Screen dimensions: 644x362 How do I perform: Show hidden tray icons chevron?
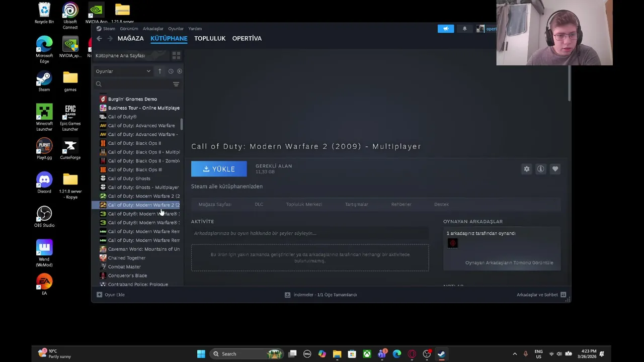click(515, 354)
